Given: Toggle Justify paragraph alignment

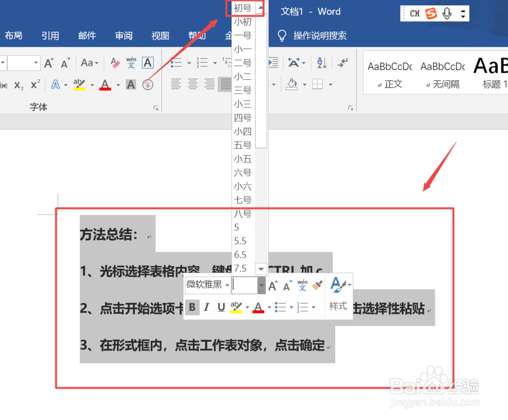Looking at the screenshot, I should (x=225, y=84).
